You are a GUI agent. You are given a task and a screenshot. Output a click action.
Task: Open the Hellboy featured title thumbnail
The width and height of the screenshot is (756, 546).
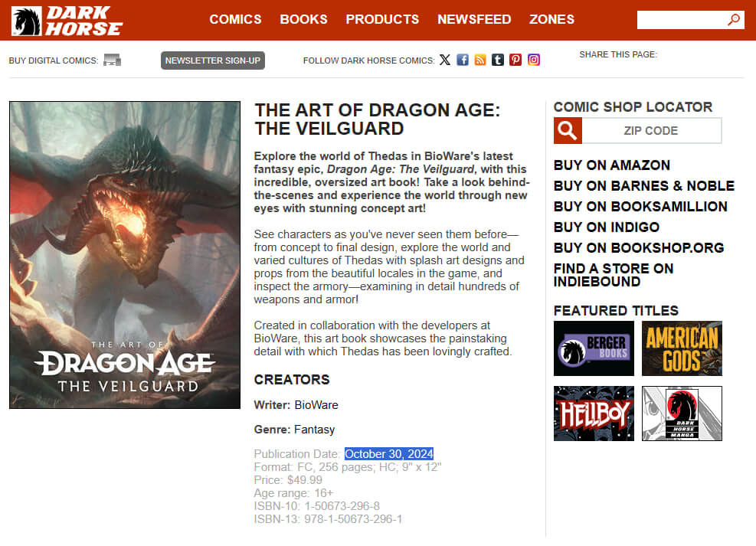click(x=594, y=414)
